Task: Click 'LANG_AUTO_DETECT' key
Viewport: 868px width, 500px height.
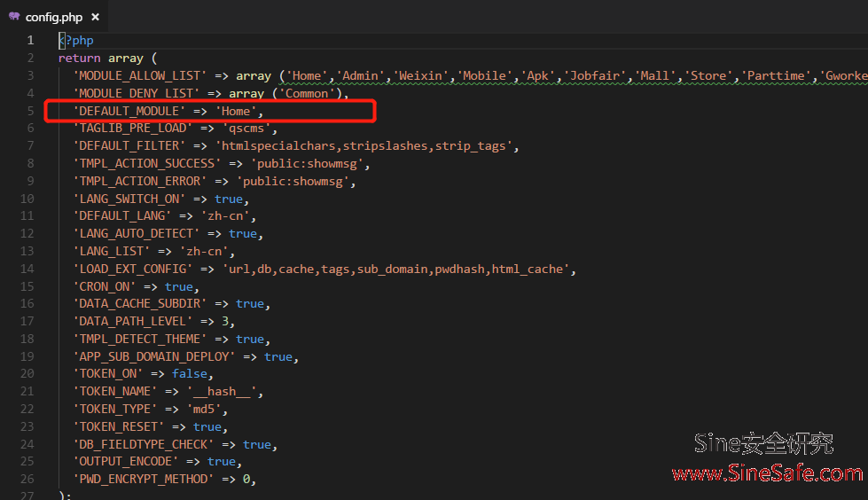Action: (x=137, y=234)
